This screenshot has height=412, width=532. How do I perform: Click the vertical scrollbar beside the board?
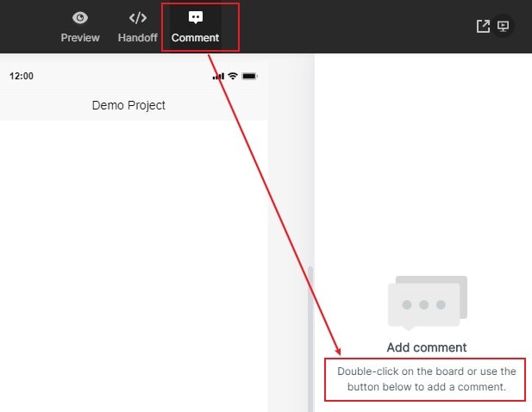[310, 339]
